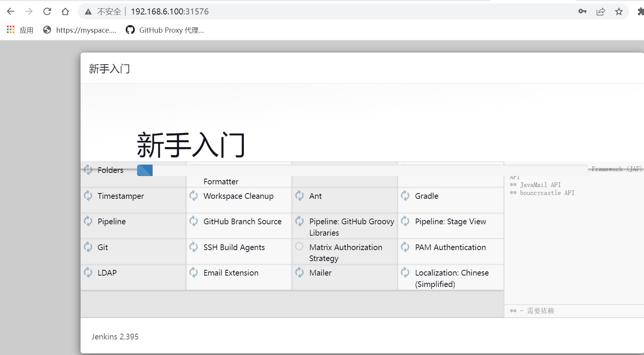Image resolution: width=644 pixels, height=355 pixels.
Task: Select the PAM Authentication label
Action: 450,247
